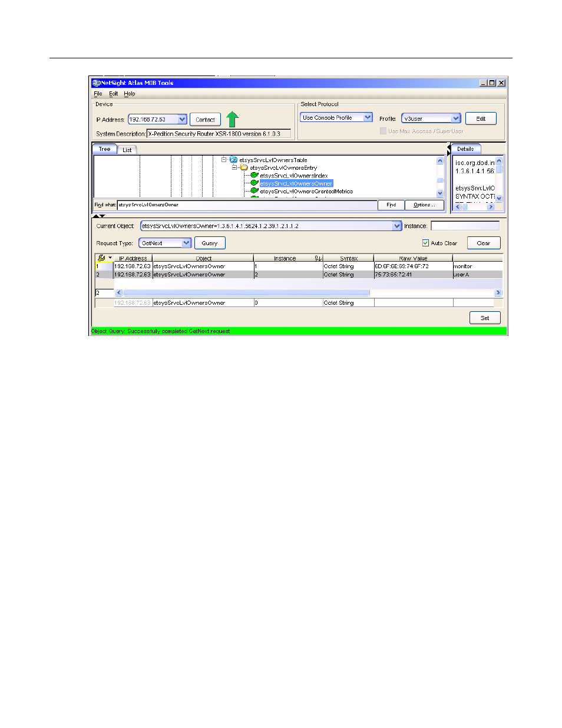562x728 pixels.
Task: Open the Current Object dropdown arrow
Action: coord(396,226)
